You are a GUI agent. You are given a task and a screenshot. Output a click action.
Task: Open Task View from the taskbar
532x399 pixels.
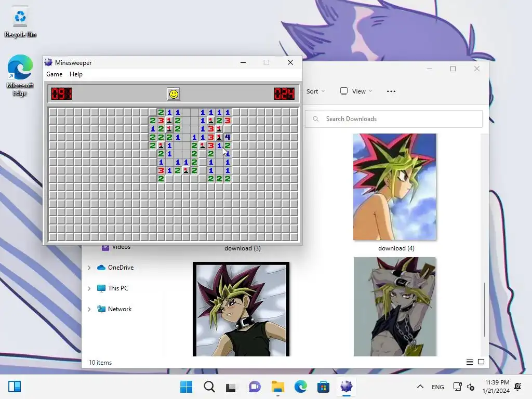pyautogui.click(x=231, y=387)
